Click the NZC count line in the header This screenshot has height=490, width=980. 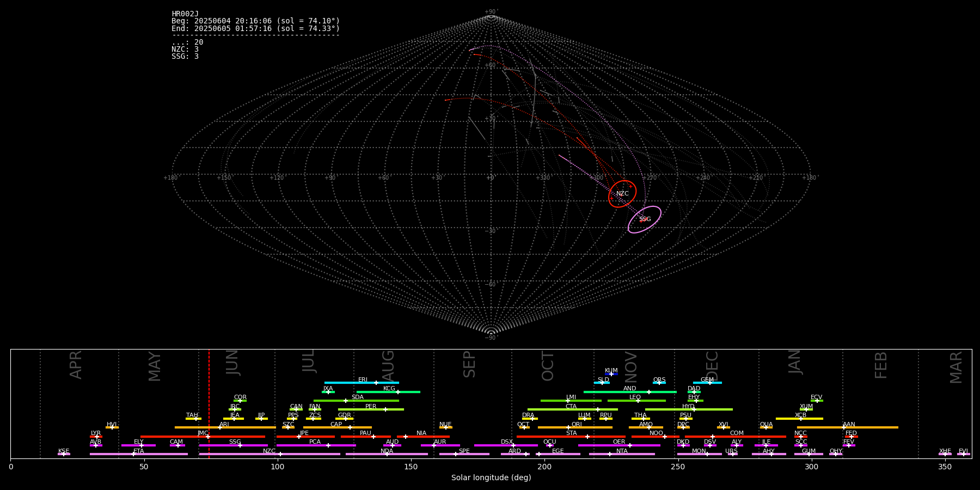185,50
